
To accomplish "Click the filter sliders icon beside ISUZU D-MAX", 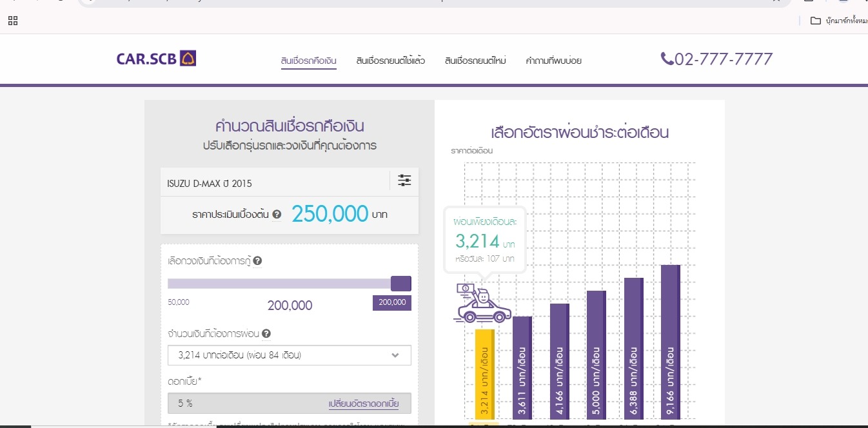I will click(x=404, y=180).
